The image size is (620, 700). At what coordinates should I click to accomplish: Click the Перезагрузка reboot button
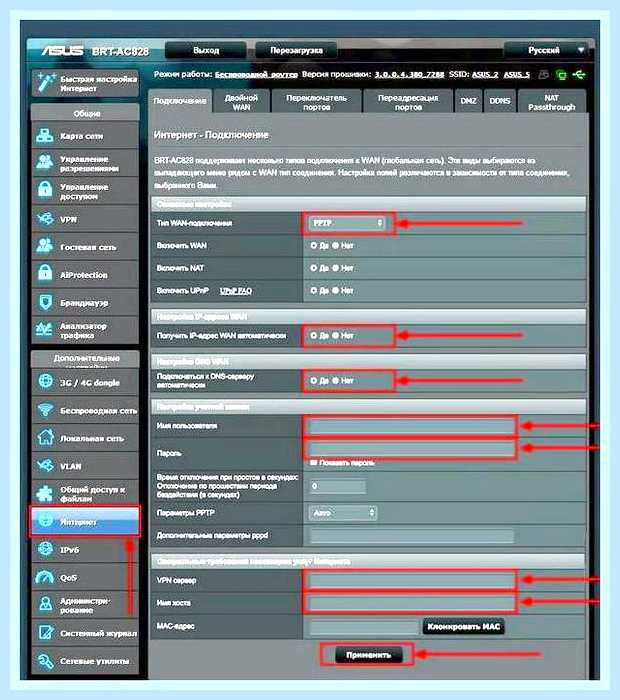click(x=296, y=50)
